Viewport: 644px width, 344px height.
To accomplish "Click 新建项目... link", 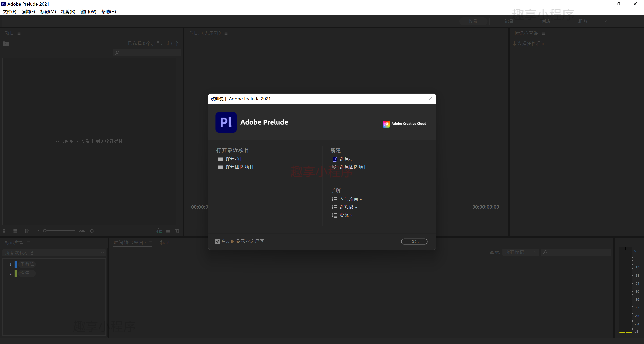I will tap(350, 159).
